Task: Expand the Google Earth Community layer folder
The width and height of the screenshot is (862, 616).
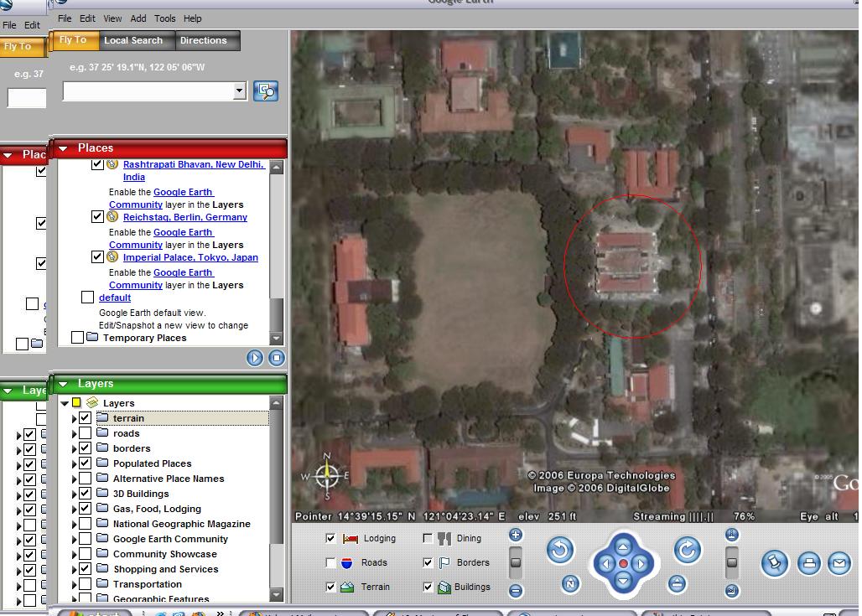Action: tap(74, 539)
